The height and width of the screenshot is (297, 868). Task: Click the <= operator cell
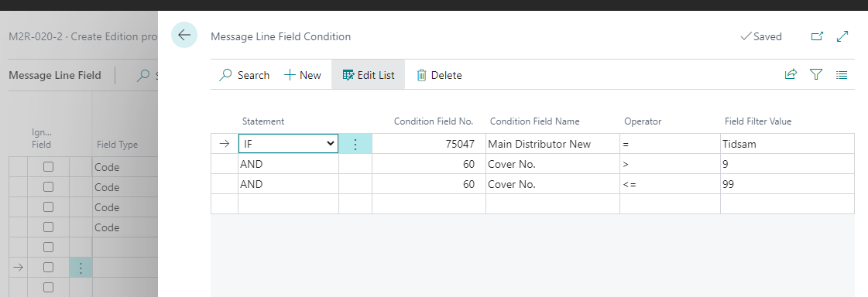click(x=670, y=184)
